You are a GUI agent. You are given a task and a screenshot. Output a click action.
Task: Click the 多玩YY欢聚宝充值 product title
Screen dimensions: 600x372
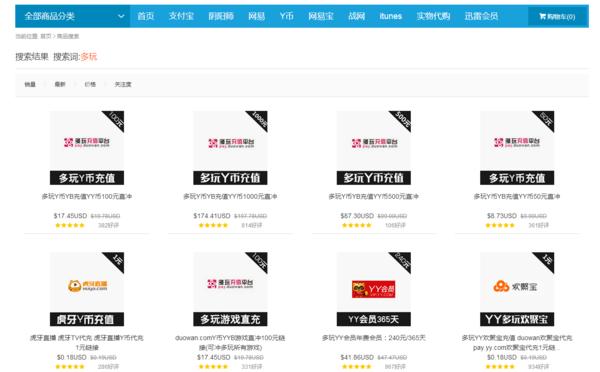point(517,343)
